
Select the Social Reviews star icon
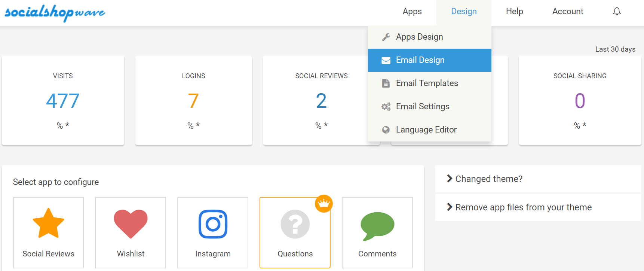[x=48, y=223]
